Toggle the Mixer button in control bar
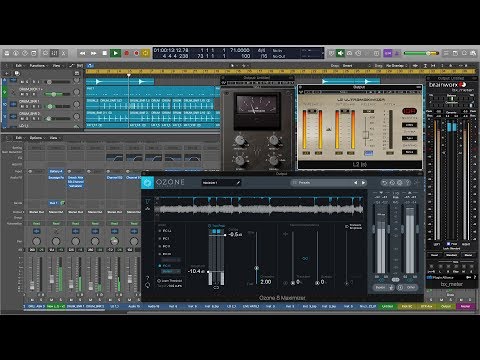This screenshot has width=480, height=360. [54, 53]
